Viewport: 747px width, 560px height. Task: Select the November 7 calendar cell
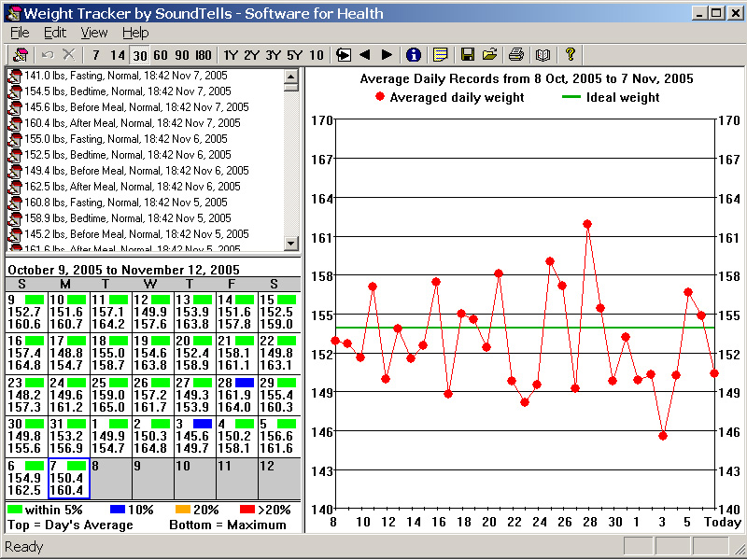[x=67, y=478]
